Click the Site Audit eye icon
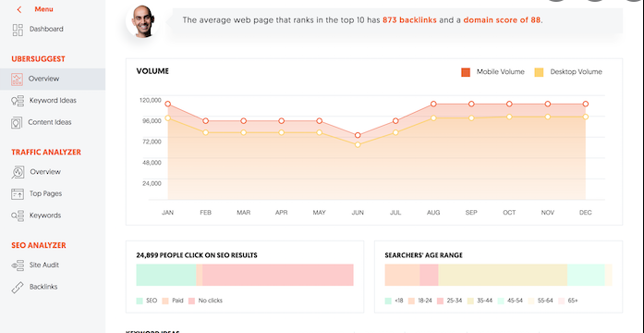The height and width of the screenshot is (333, 644). pos(18,265)
